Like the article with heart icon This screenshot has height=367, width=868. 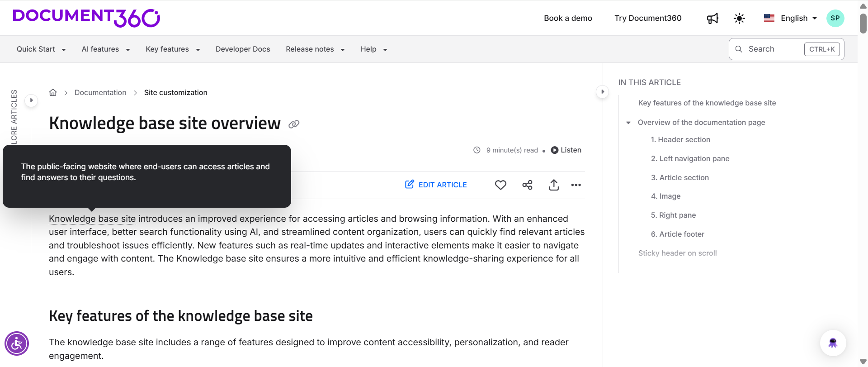(500, 185)
